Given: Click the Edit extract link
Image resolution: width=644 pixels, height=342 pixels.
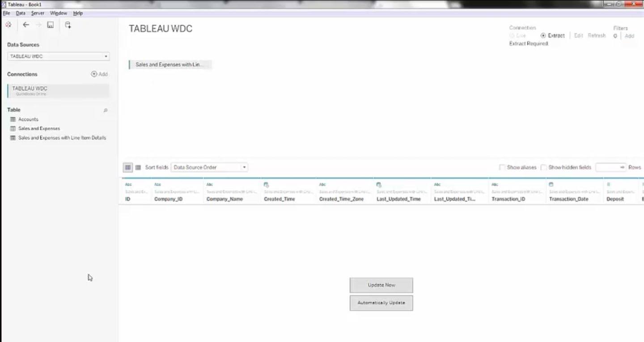Looking at the screenshot, I should (x=578, y=35).
